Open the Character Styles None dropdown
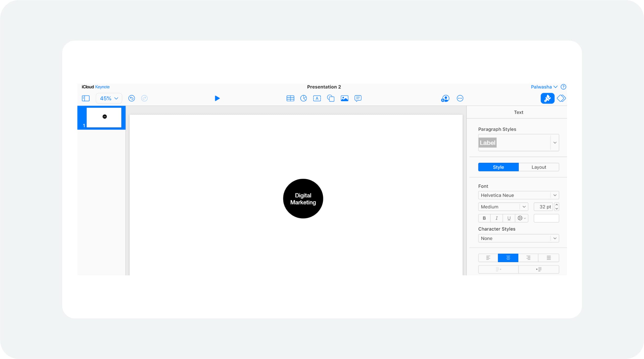 [x=518, y=238]
